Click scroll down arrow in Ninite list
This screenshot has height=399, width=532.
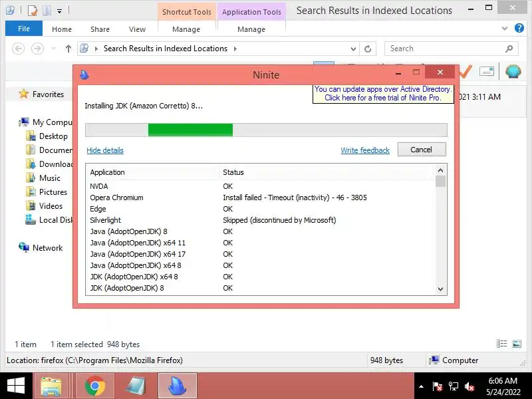pos(440,289)
